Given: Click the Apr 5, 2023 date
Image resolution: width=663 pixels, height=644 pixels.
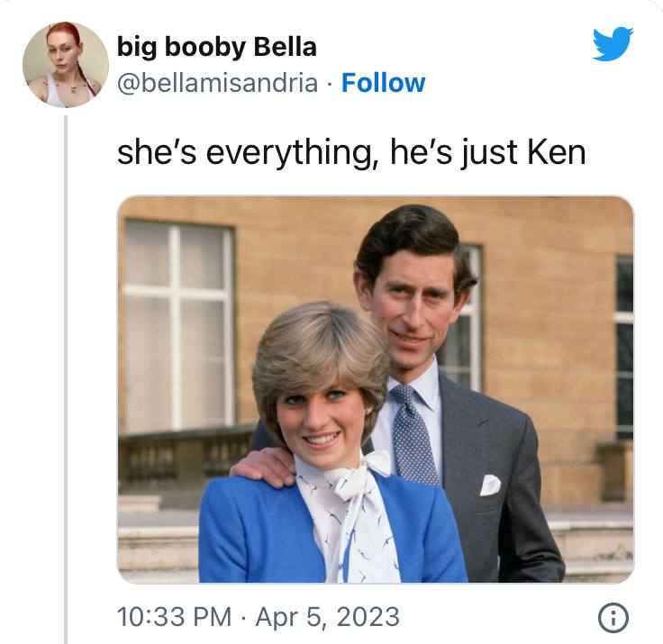Looking at the screenshot, I should [x=327, y=617].
